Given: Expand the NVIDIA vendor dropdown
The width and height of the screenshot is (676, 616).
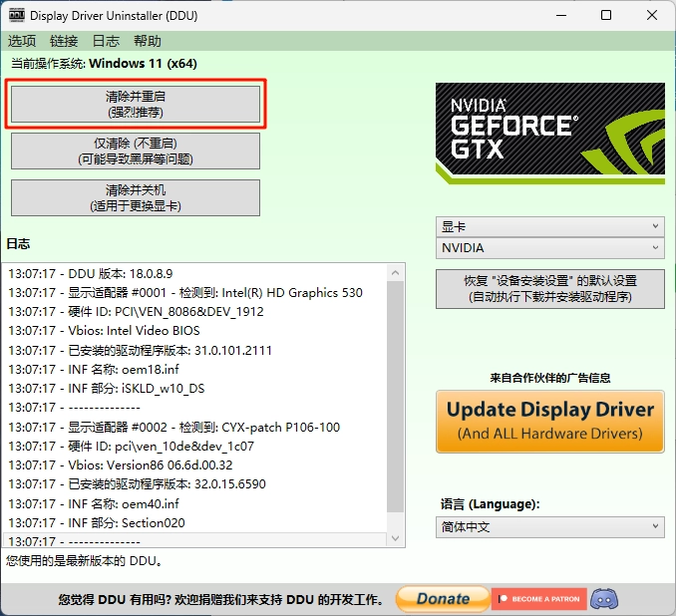Looking at the screenshot, I should (x=549, y=248).
